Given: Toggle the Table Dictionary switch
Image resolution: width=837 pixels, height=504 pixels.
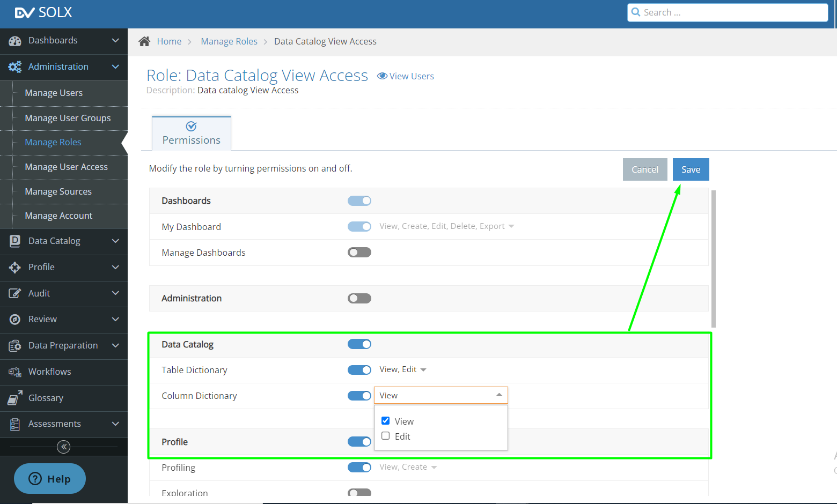Looking at the screenshot, I should [359, 370].
